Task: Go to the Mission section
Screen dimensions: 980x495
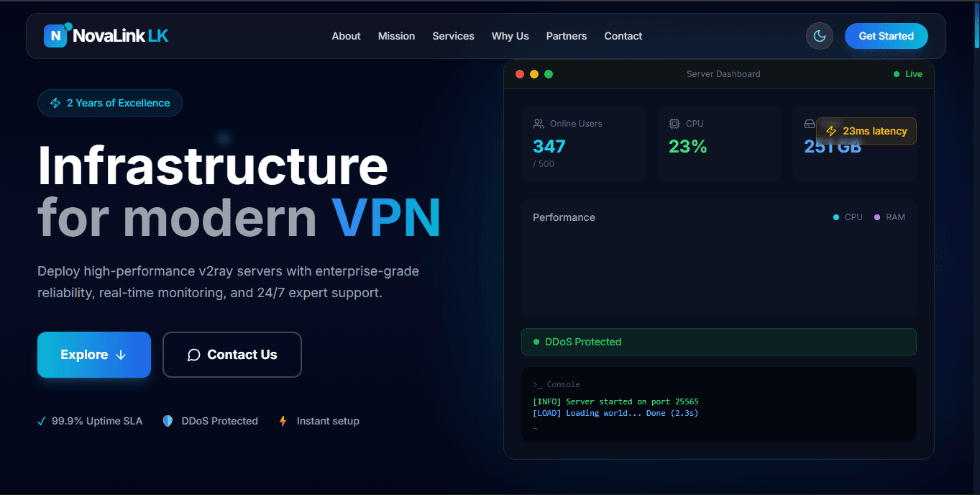Action: click(396, 36)
